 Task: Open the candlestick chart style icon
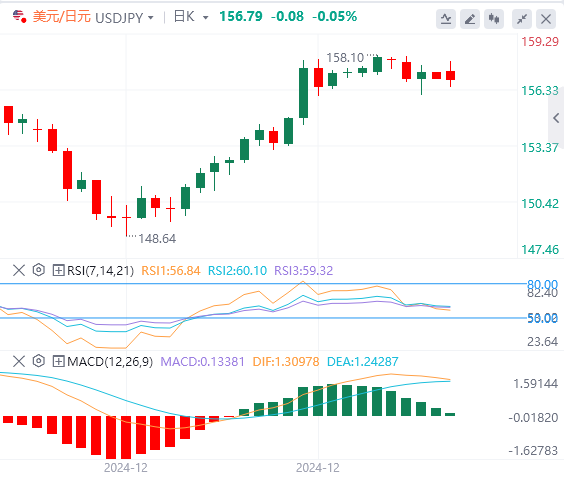[x=494, y=19]
